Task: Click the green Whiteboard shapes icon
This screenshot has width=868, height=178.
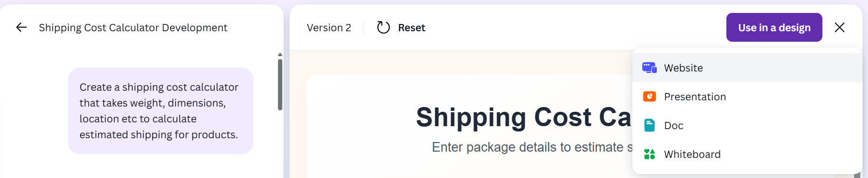Action: click(649, 154)
